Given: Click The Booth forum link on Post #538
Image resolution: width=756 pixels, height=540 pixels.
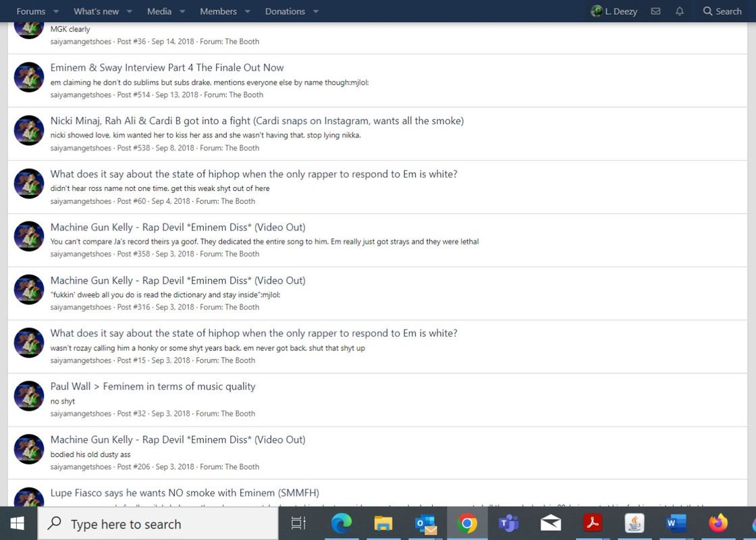Looking at the screenshot, I should tap(242, 148).
